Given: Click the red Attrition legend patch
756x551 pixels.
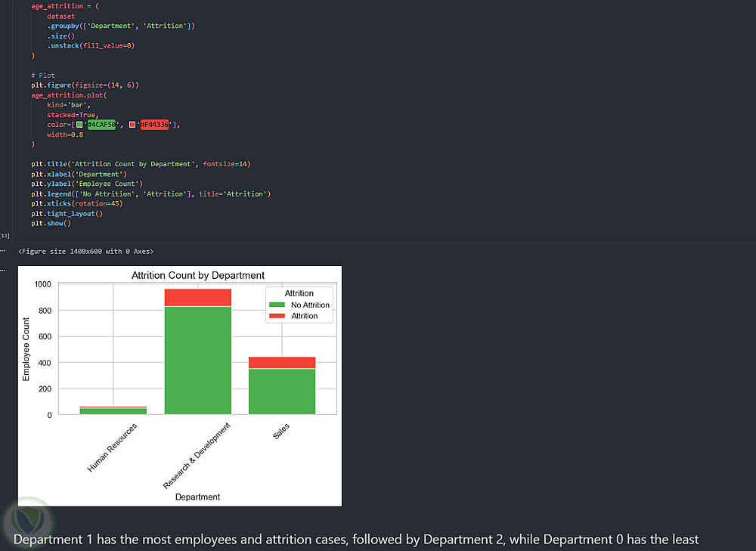Looking at the screenshot, I should click(277, 316).
